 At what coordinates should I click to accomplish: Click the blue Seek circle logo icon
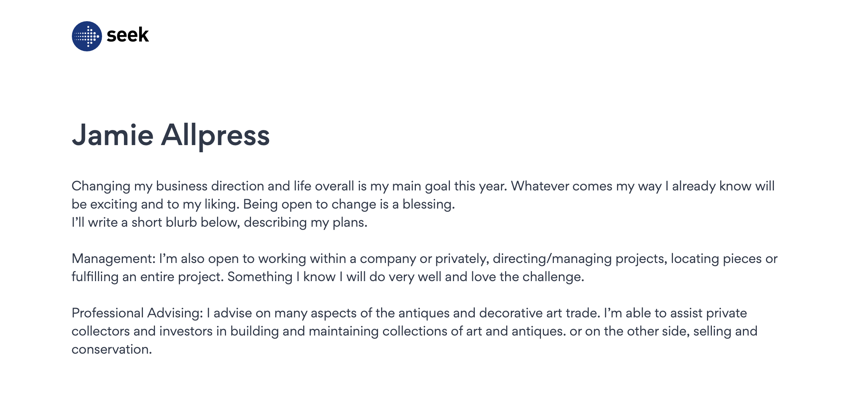[87, 36]
